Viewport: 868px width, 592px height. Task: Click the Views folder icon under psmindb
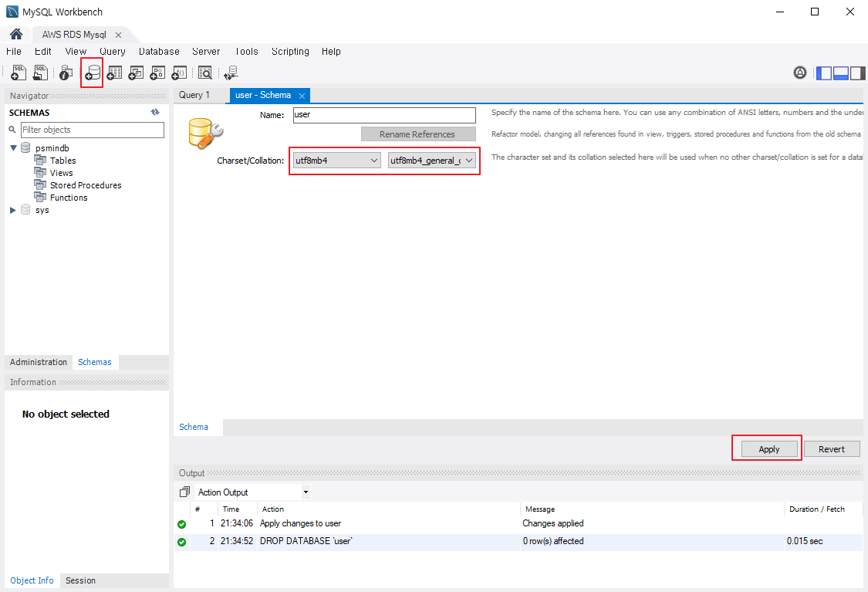(x=40, y=172)
